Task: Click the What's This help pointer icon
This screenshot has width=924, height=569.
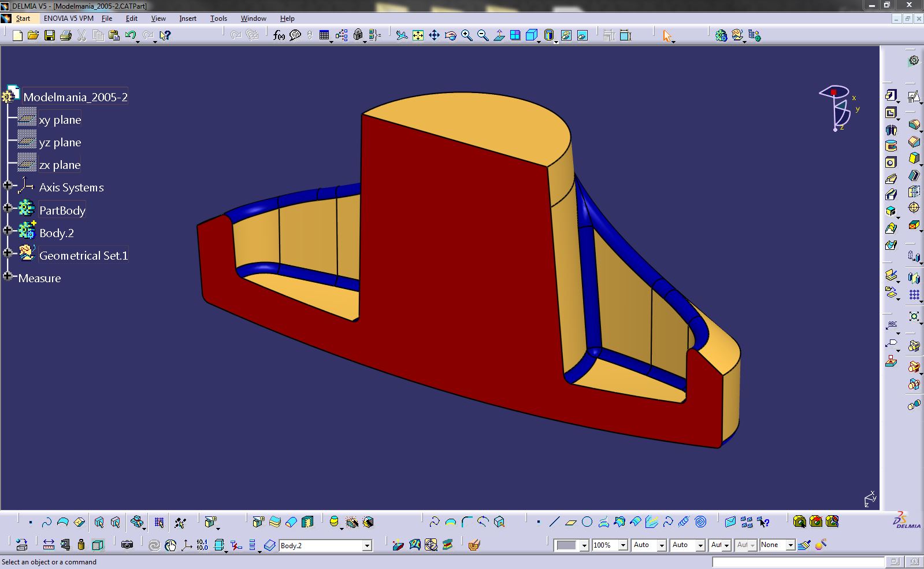Action: pos(165,36)
